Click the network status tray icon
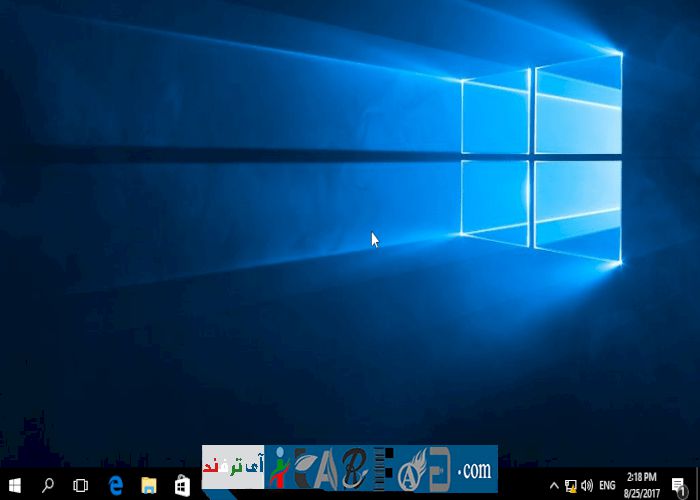Screen dimensions: 700x500 570,485
